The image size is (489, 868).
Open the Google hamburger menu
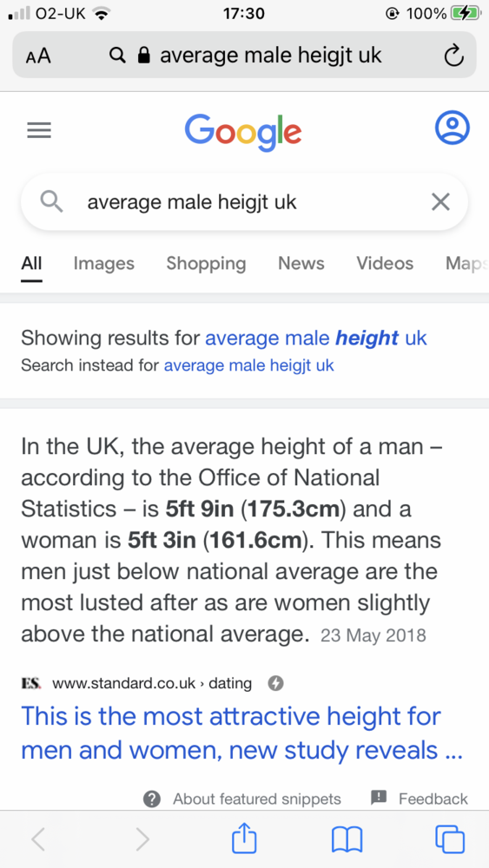(x=39, y=130)
